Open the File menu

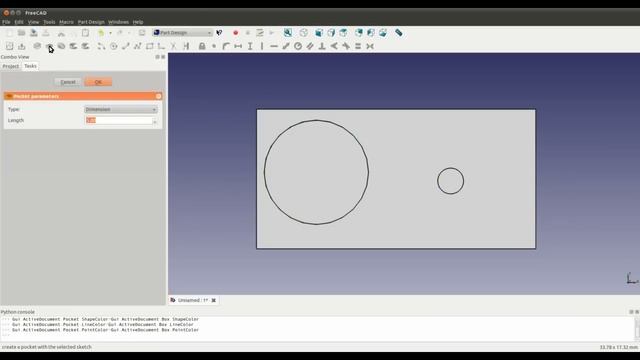pos(6,22)
